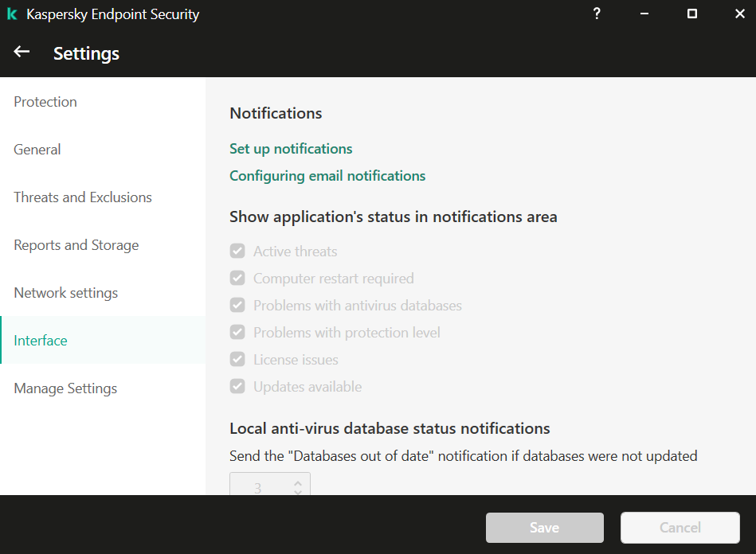
Task: Toggle Problems with antivirus databases checkbox
Action: [237, 306]
